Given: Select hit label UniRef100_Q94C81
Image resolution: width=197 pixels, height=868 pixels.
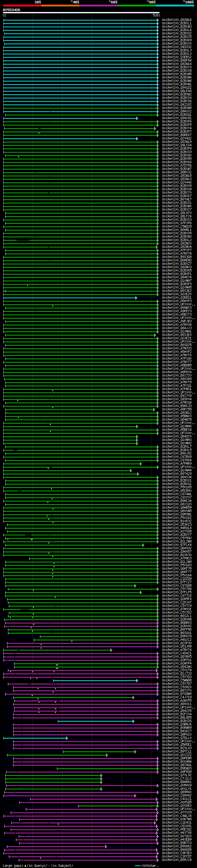Looking at the screenshot, I should (x=177, y=118).
